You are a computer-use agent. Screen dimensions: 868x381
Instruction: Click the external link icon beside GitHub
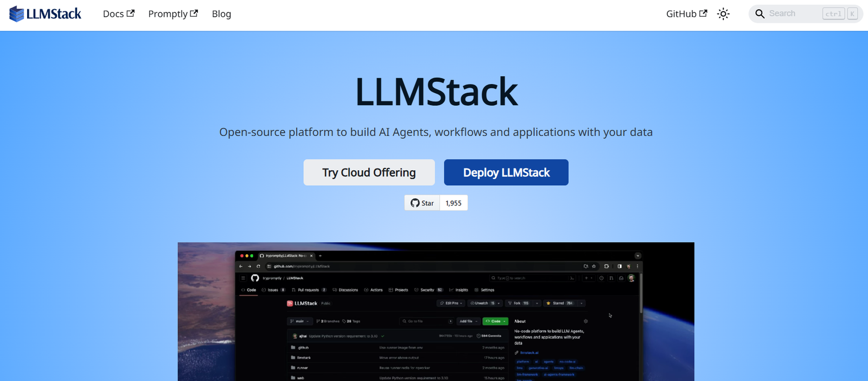pyautogui.click(x=704, y=14)
